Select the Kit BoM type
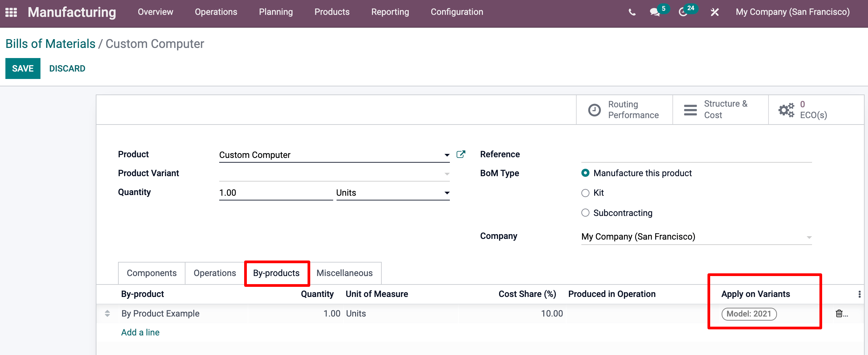 [x=585, y=193]
